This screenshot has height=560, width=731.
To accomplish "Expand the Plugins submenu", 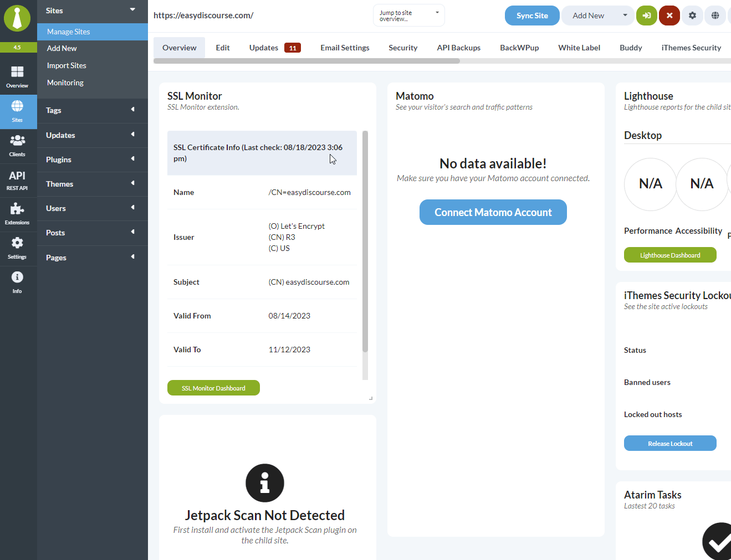I will coord(93,160).
